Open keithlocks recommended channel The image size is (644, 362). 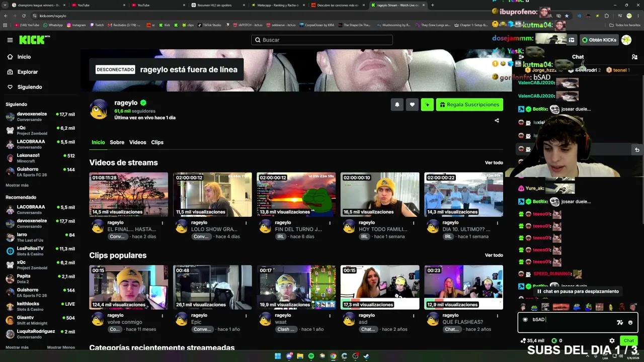coord(40,306)
